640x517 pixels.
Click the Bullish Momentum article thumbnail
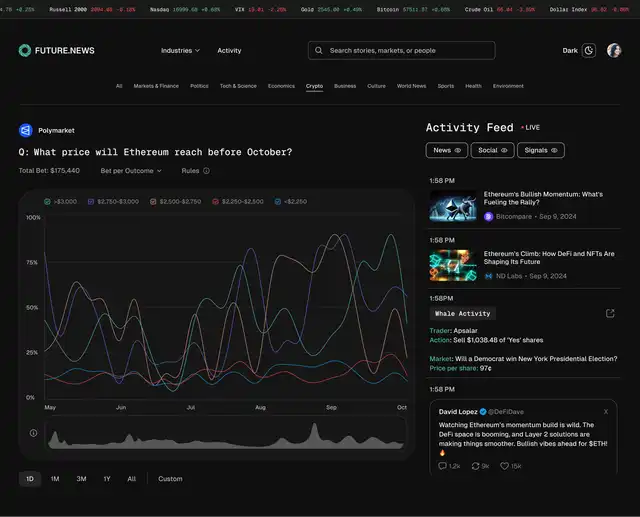pyautogui.click(x=453, y=206)
